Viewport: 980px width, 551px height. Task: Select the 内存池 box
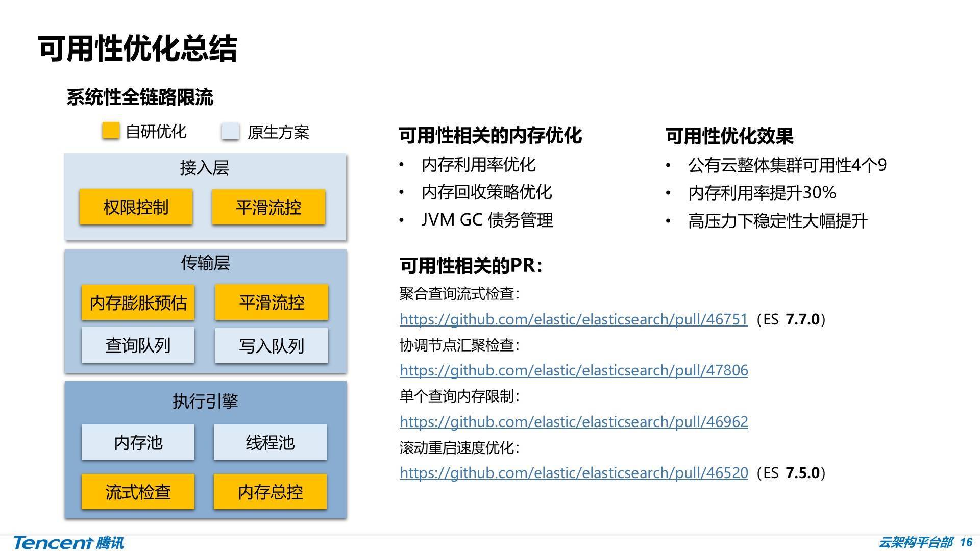(x=138, y=442)
